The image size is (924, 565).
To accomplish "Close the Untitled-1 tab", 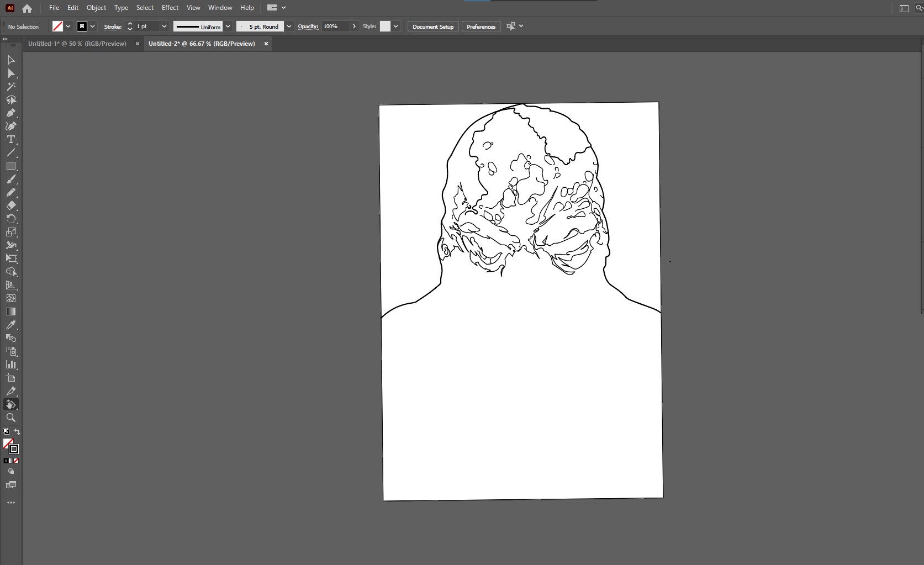I will click(138, 44).
